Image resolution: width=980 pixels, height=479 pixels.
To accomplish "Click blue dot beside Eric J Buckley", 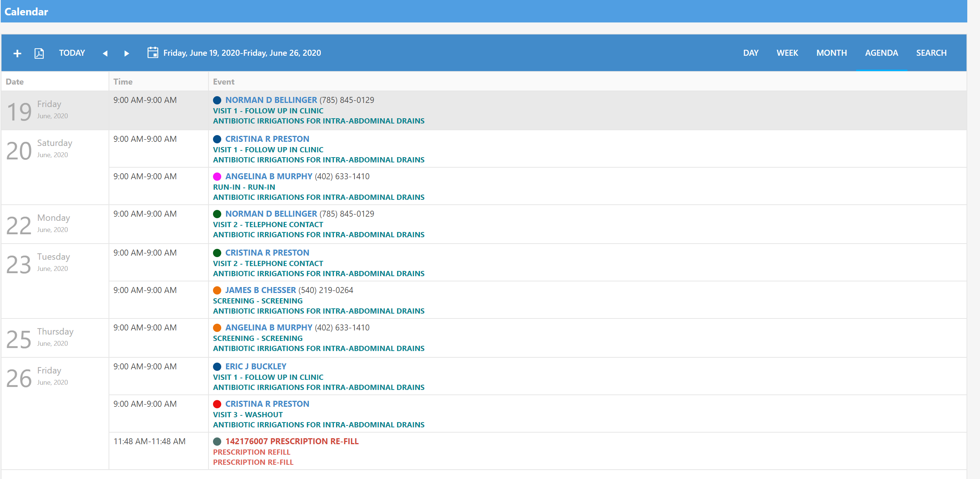I will [217, 367].
